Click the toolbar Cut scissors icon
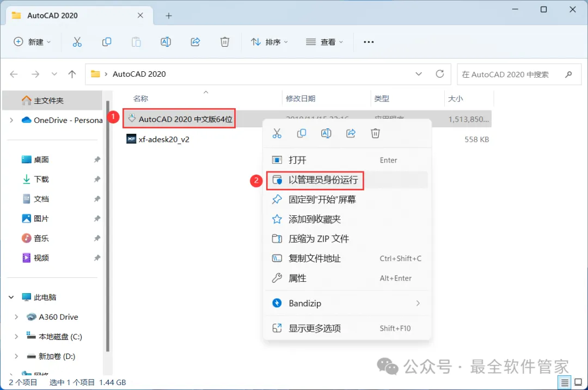This screenshot has height=390, width=588. (x=77, y=42)
